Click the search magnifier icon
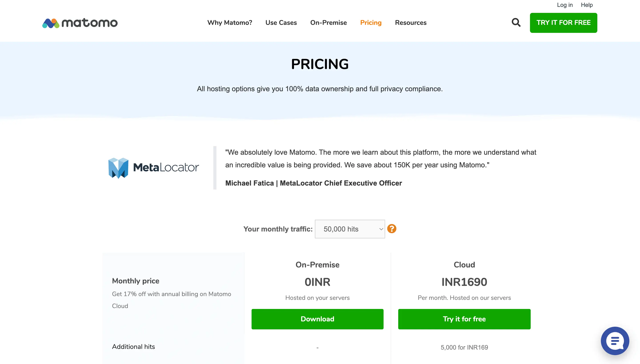The width and height of the screenshot is (640, 364). [x=516, y=22]
